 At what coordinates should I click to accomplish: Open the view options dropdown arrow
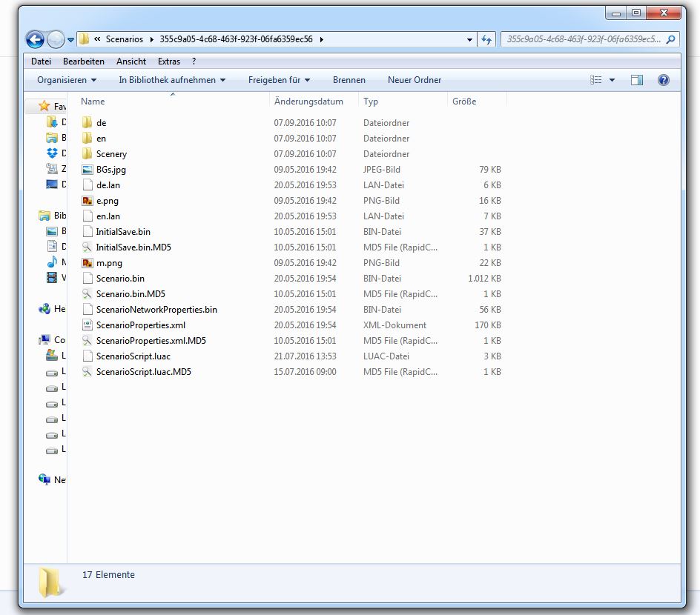(x=612, y=80)
